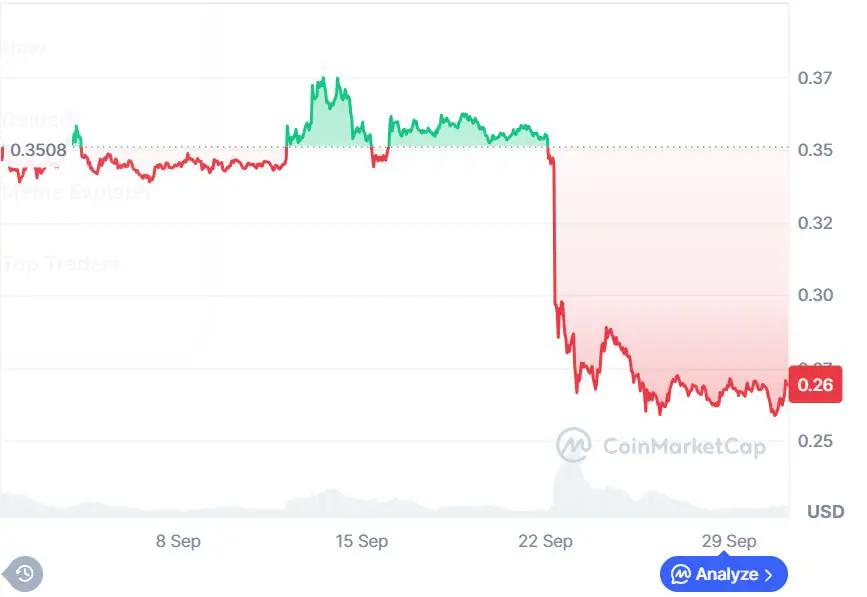
Task: Click the CoinMarketCap watermark logo icon
Action: click(573, 445)
